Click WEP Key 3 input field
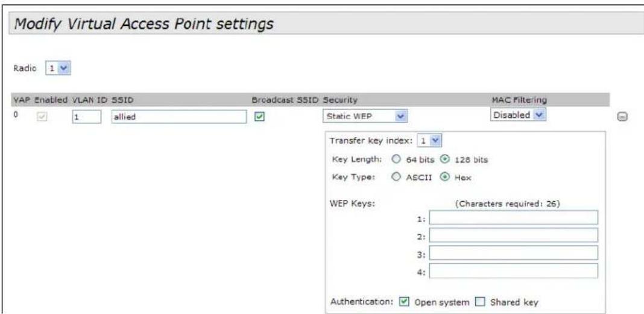This screenshot has height=314, width=644. click(513, 252)
